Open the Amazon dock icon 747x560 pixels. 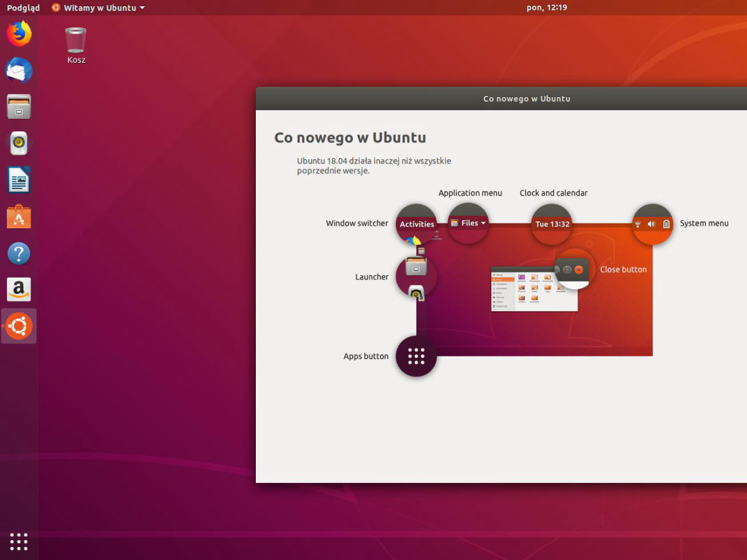coord(19,289)
